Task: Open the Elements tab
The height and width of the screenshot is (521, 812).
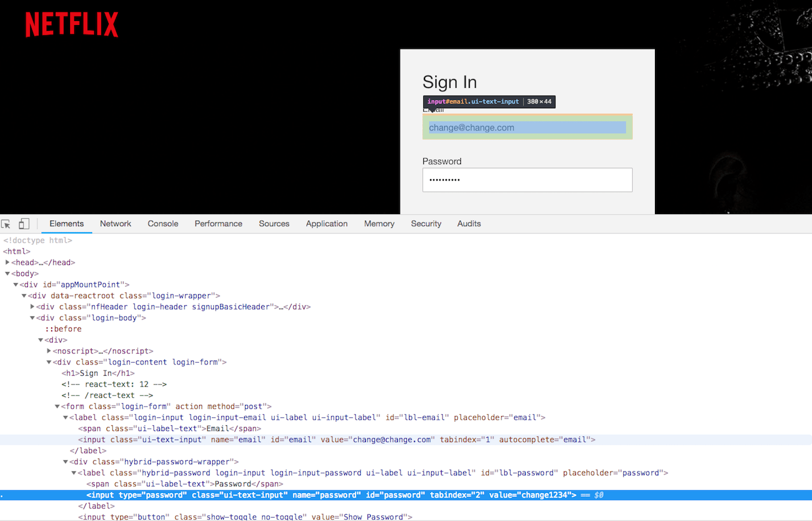Action: pyautogui.click(x=67, y=224)
